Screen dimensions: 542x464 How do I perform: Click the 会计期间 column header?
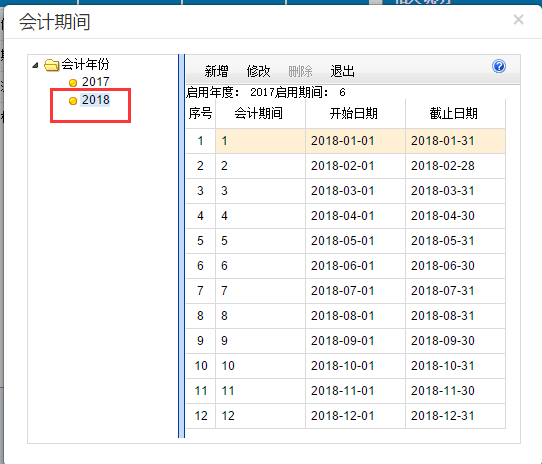click(259, 113)
